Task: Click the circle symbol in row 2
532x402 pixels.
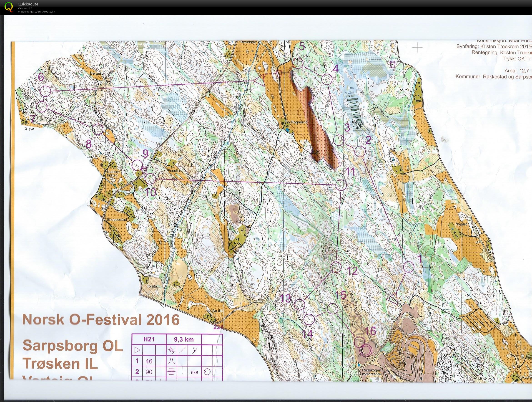Action: (207, 372)
